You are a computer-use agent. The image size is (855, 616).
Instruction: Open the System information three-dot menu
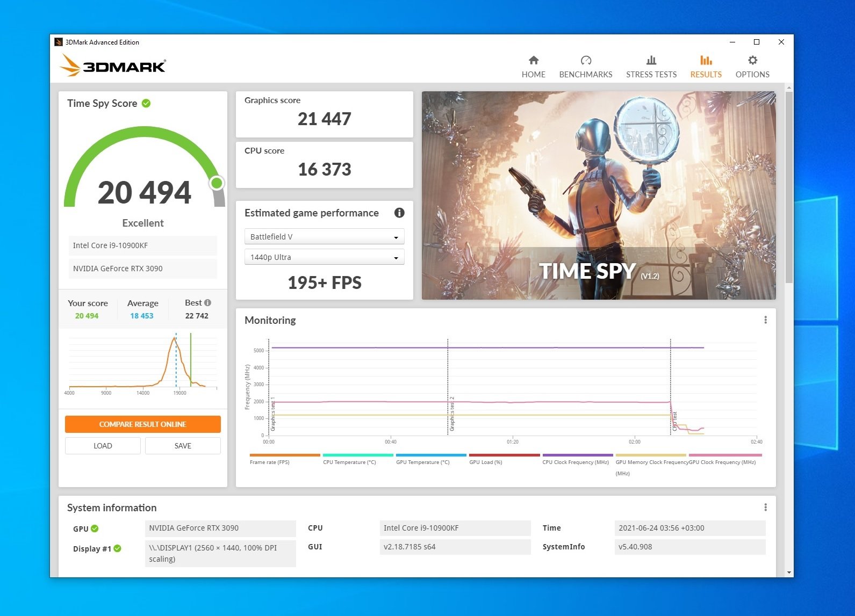(765, 508)
